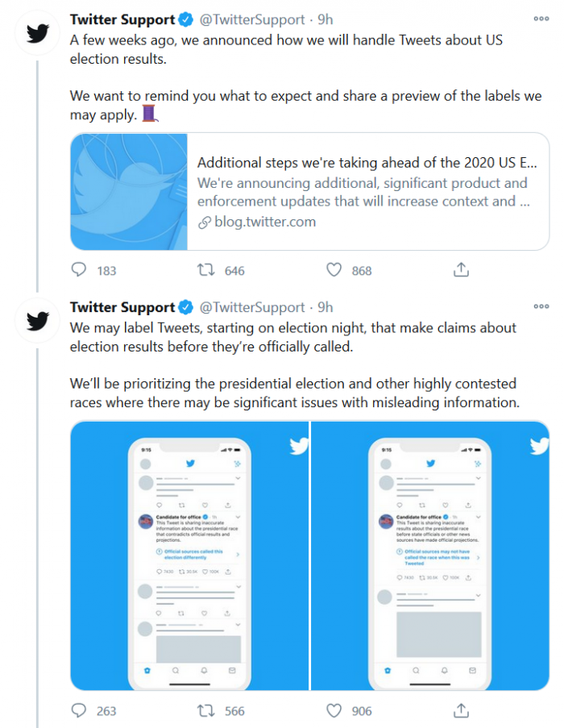Viewport: 564px width, 728px height.
Task: Open the right election label preview image
Action: (430, 555)
